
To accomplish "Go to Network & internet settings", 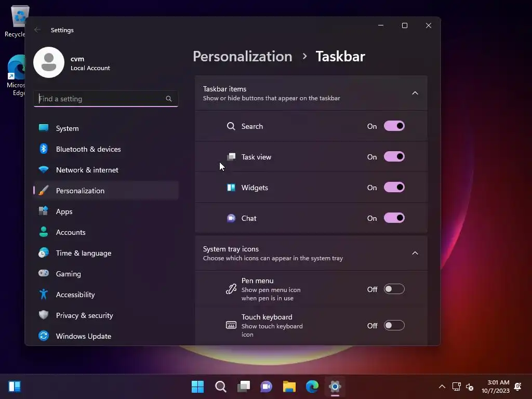I will click(x=106, y=170).
